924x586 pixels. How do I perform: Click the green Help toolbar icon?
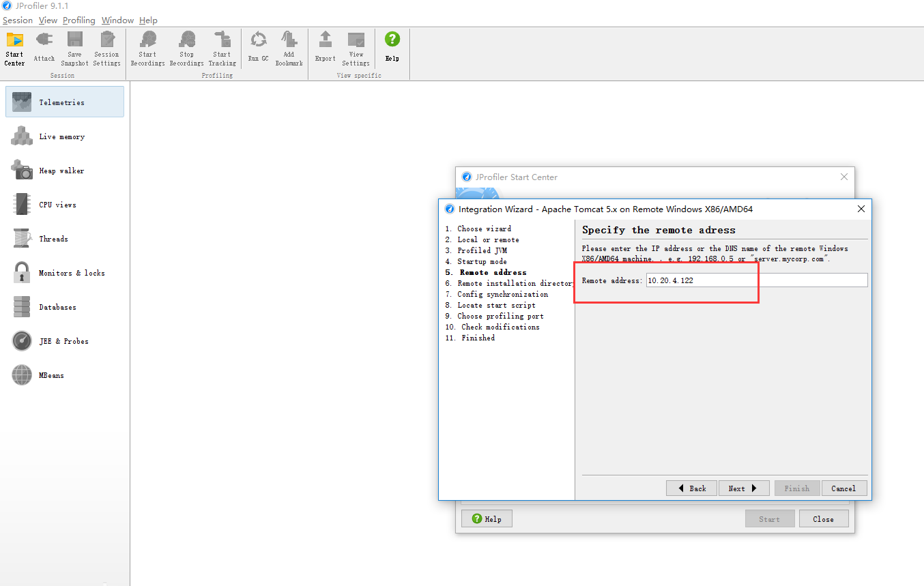click(x=392, y=48)
